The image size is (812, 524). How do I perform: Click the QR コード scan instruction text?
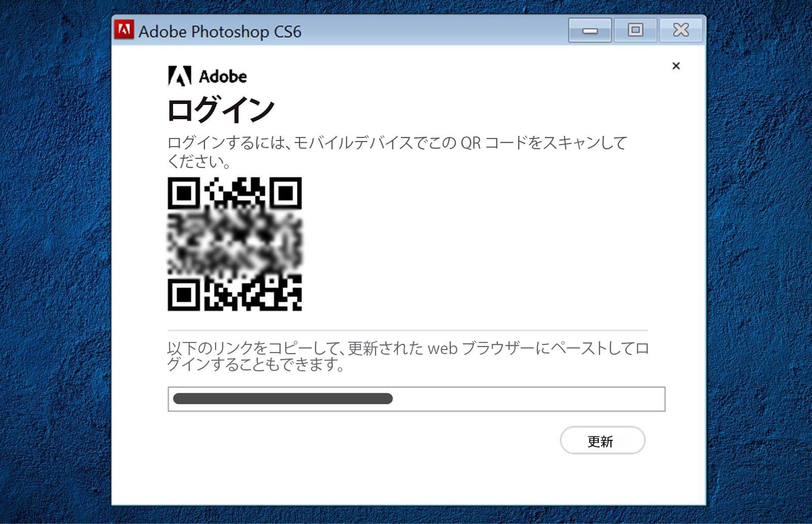(397, 152)
